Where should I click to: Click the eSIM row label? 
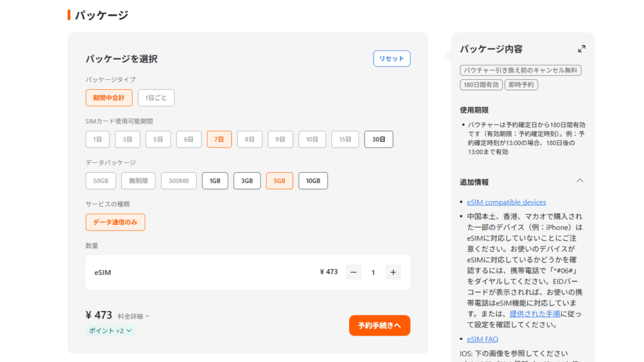103,273
